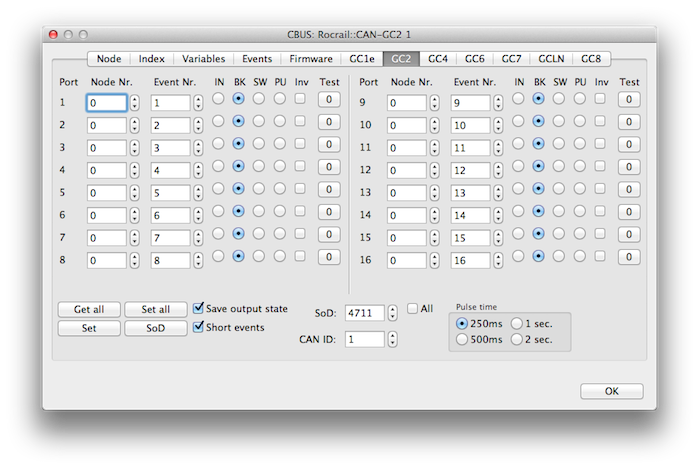The width and height of the screenshot is (699, 469).
Task: Switch to the GC4 tab
Action: [438, 59]
